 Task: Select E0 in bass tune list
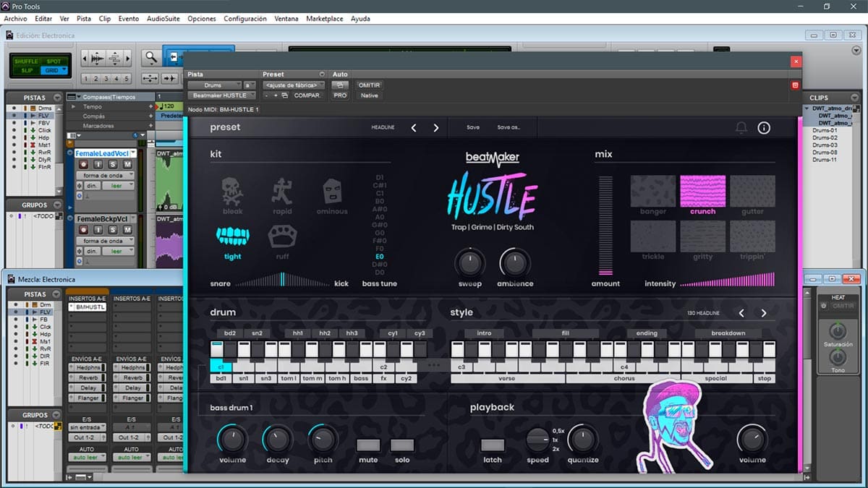[x=380, y=256]
